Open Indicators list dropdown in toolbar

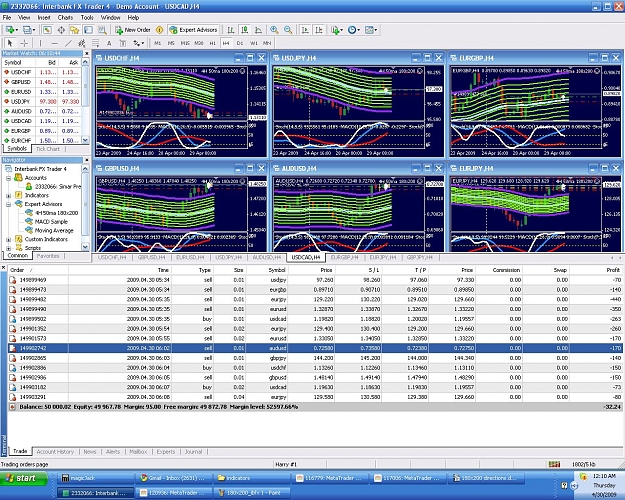click(x=336, y=30)
